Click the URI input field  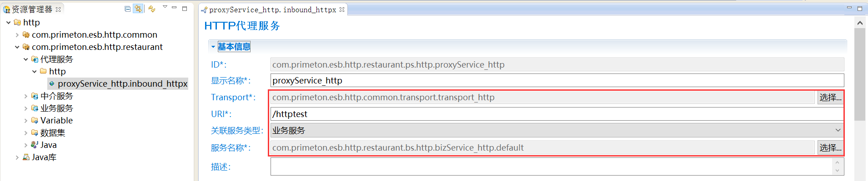(557, 114)
